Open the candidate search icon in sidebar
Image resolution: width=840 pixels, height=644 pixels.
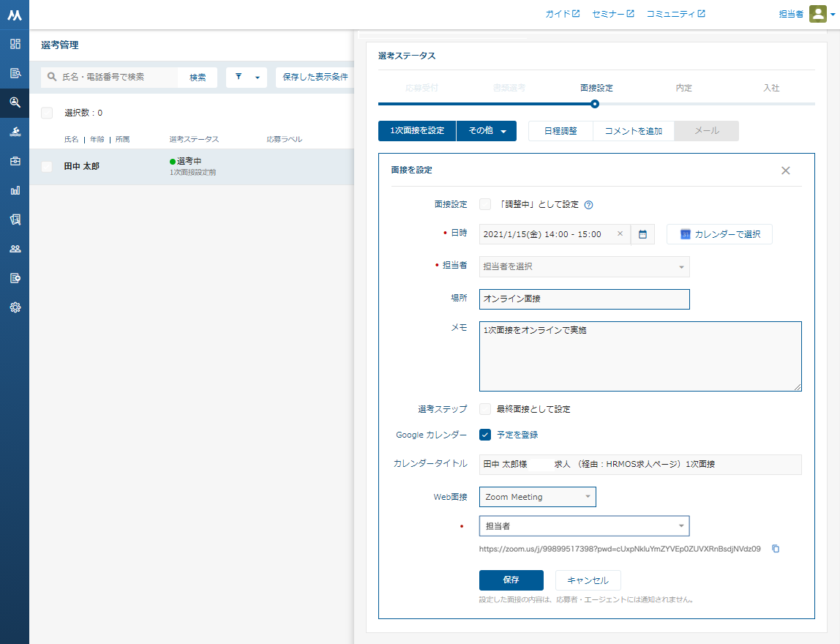(x=15, y=102)
